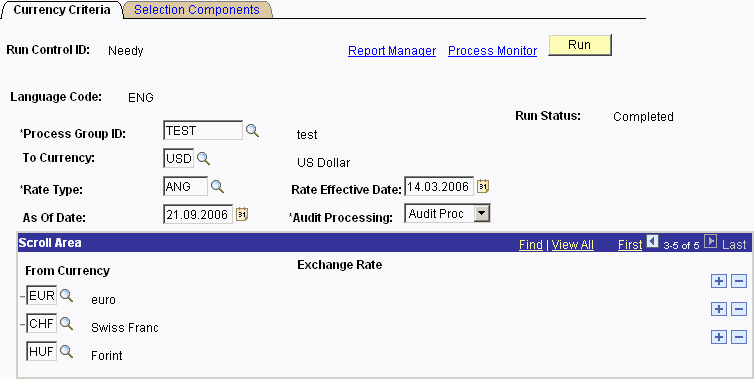This screenshot has height=379, width=754.
Task: Click View All in Scroll Area
Action: tap(573, 245)
